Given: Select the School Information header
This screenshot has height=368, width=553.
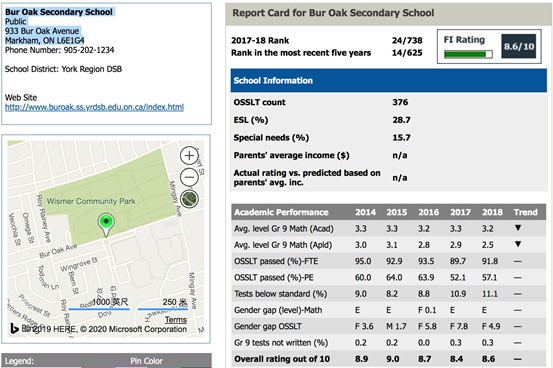Looking at the screenshot, I should click(389, 80).
